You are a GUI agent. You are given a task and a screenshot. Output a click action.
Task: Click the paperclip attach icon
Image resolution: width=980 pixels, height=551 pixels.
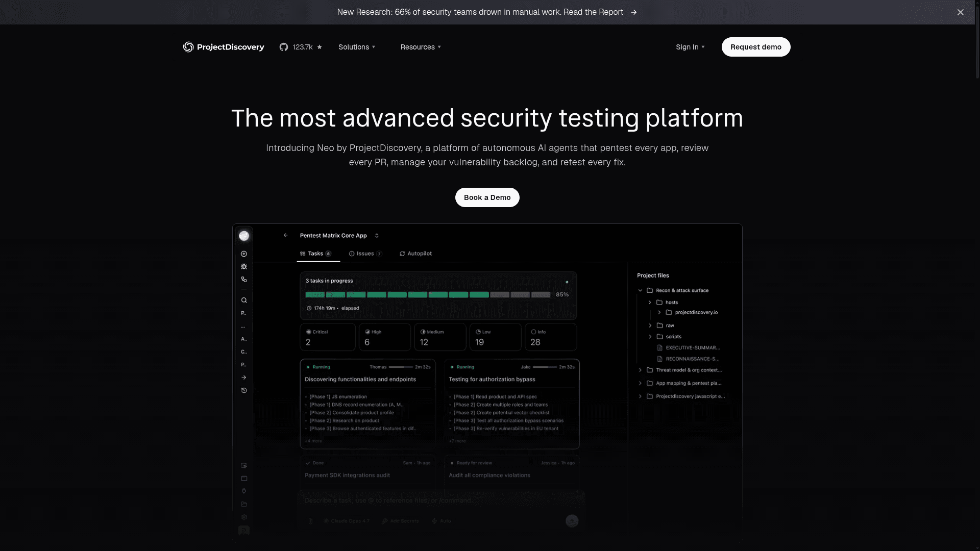tap(310, 521)
